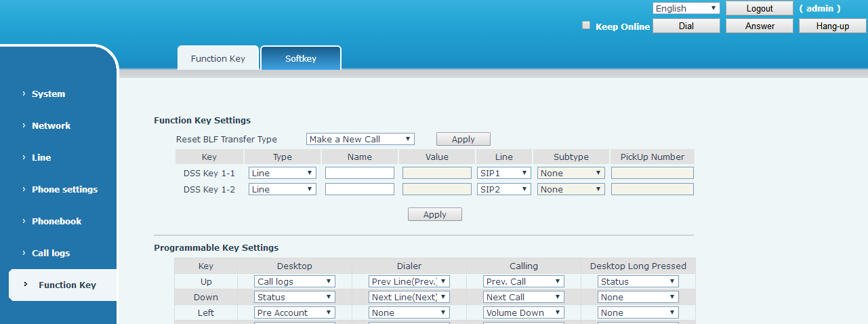The image size is (868, 324).
Task: Go to Phone settings in sidebar
Action: (x=64, y=189)
